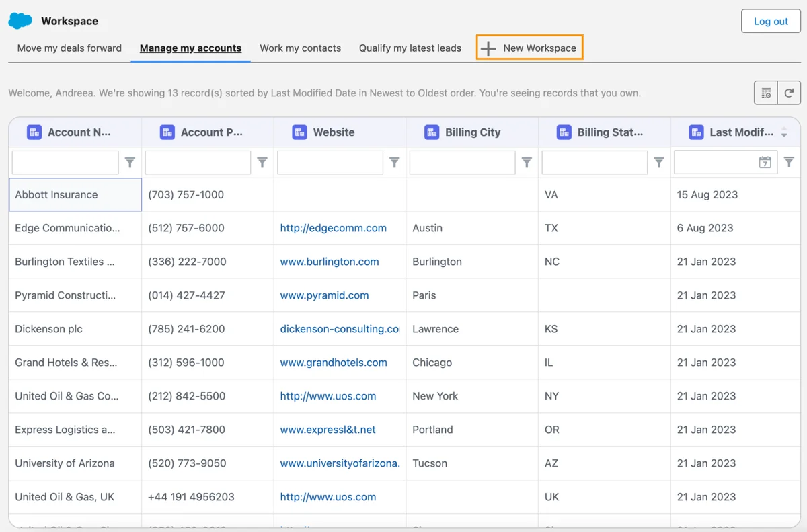Open the calendar date picker icon
This screenshot has width=807, height=532.
point(765,162)
